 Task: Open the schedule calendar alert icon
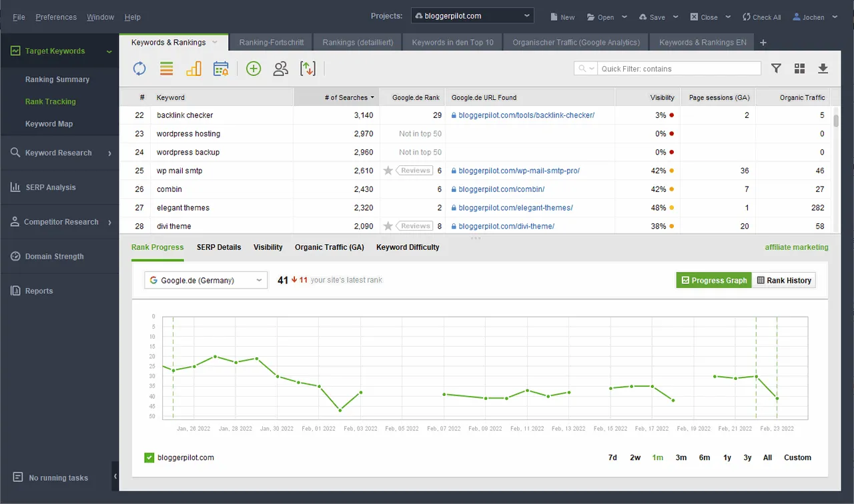221,68
